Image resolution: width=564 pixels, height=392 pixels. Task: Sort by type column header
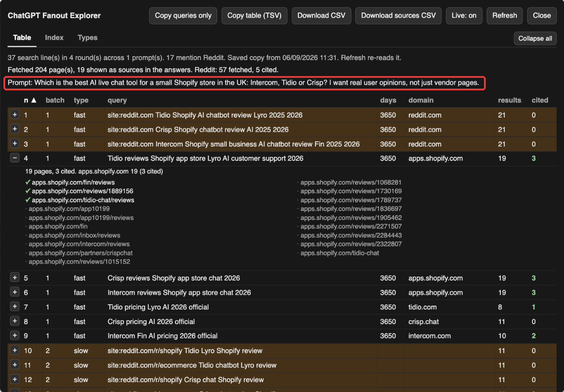pyautogui.click(x=81, y=100)
